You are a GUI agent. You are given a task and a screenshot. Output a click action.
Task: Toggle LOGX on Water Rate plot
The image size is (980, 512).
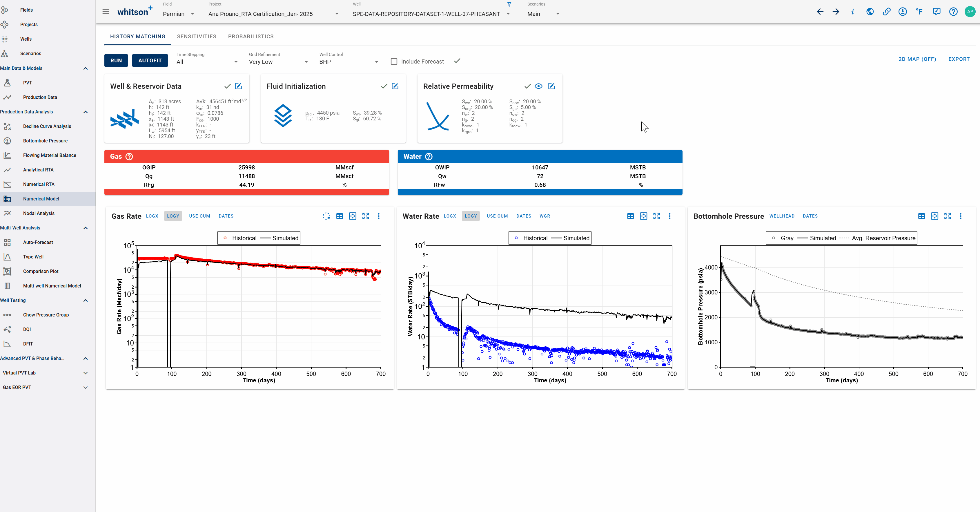coord(450,216)
